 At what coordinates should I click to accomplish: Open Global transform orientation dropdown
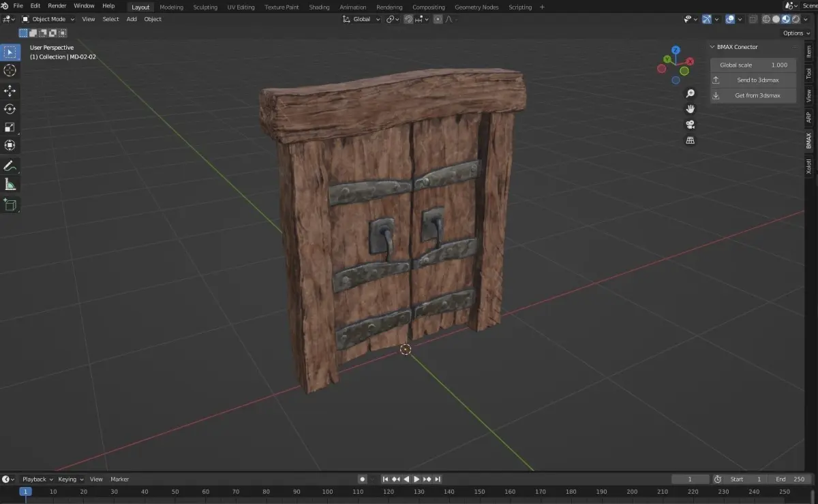pyautogui.click(x=361, y=19)
